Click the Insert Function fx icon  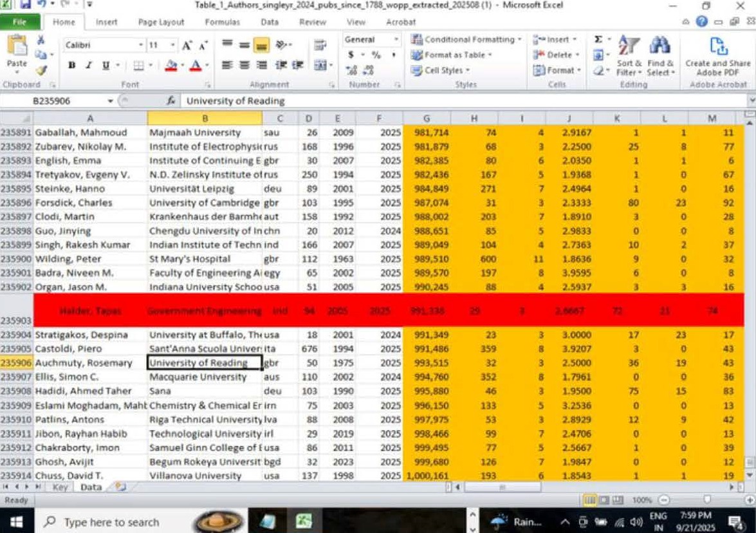pos(171,101)
